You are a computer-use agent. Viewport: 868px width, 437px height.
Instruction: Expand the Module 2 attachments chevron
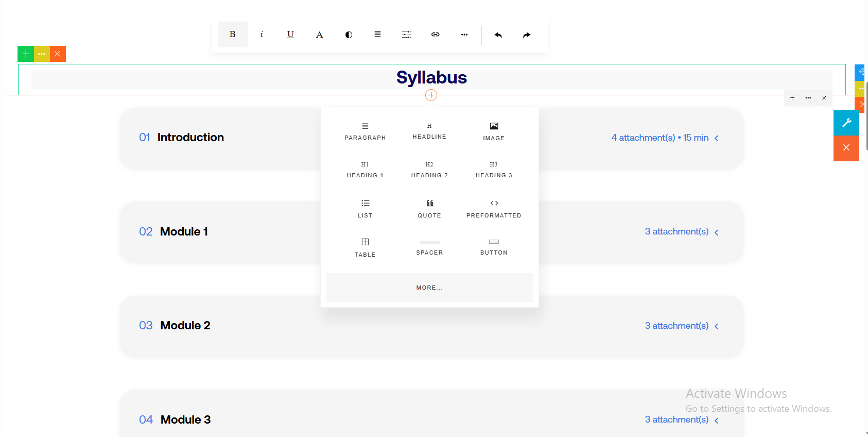coord(716,326)
